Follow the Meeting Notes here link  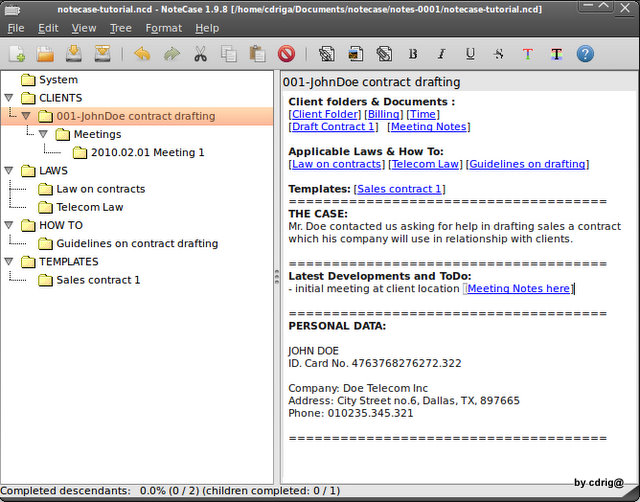(518, 289)
